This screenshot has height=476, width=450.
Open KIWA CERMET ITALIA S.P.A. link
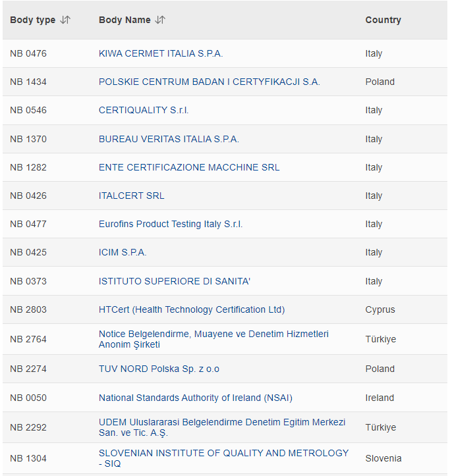pos(161,53)
